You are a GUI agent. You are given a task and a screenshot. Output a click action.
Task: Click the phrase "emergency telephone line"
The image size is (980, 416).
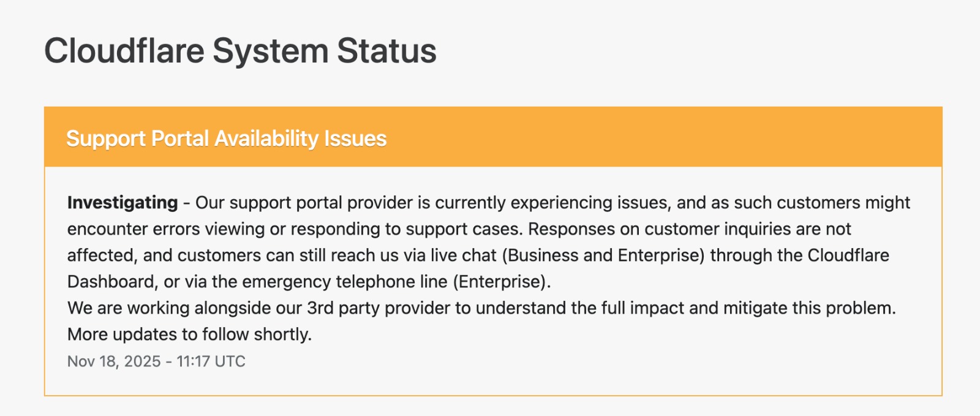(x=345, y=282)
